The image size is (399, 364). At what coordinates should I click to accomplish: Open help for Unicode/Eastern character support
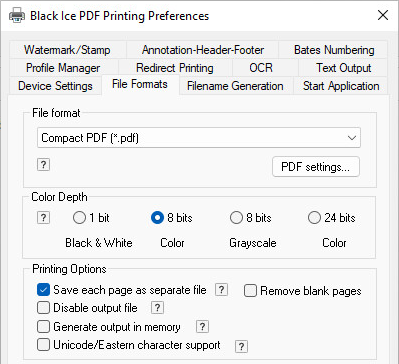click(241, 346)
